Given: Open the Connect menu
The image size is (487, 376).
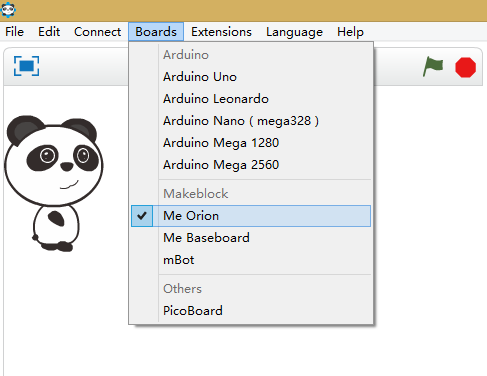Looking at the screenshot, I should click(x=97, y=32).
